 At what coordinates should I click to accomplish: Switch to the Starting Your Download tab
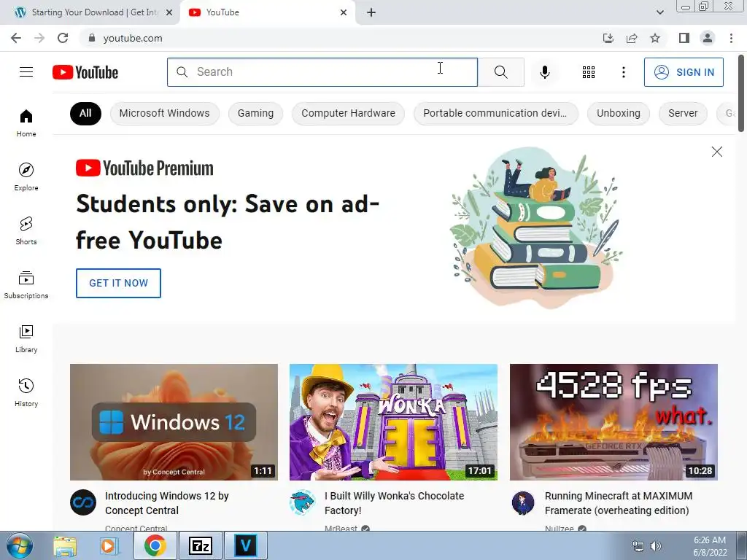click(93, 12)
